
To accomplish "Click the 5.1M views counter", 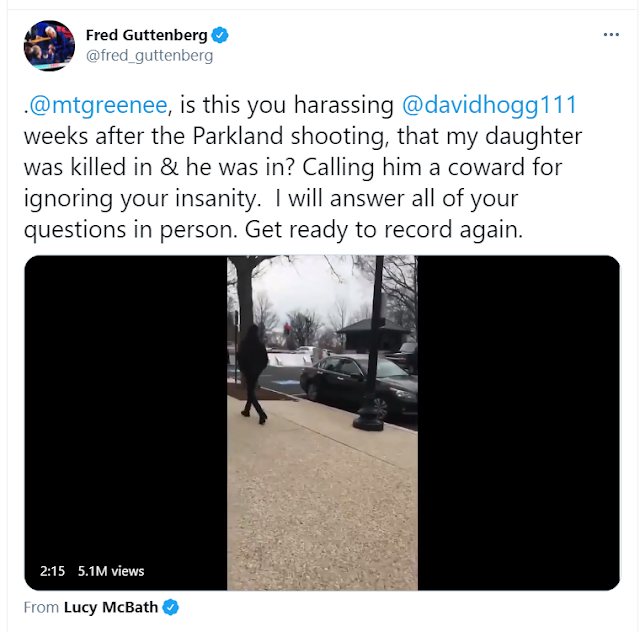I will tap(111, 571).
